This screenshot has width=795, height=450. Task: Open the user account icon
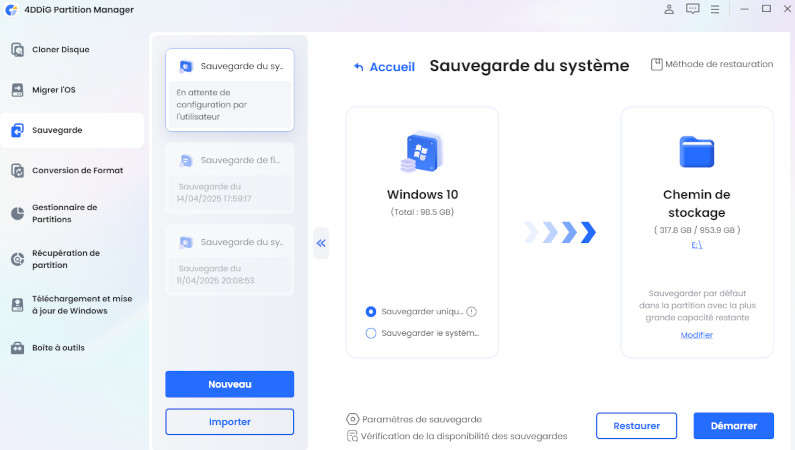tap(669, 9)
